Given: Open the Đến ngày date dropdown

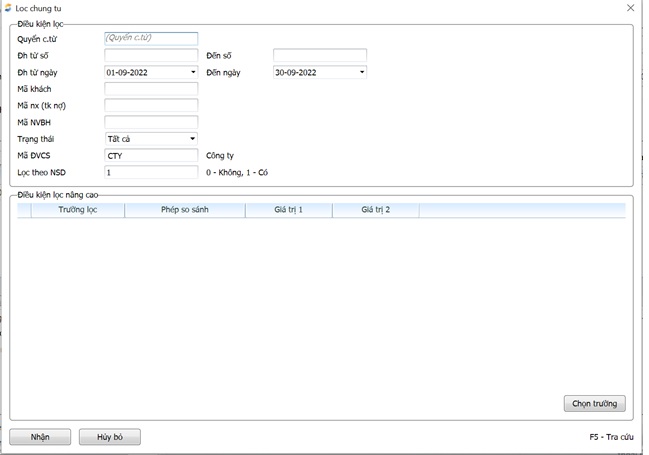Looking at the screenshot, I should 362,72.
